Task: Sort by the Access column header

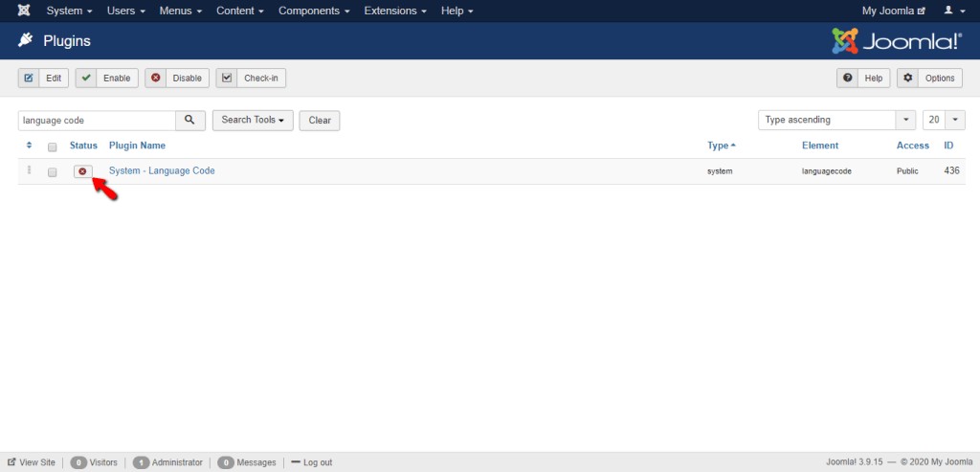Action: 912,146
